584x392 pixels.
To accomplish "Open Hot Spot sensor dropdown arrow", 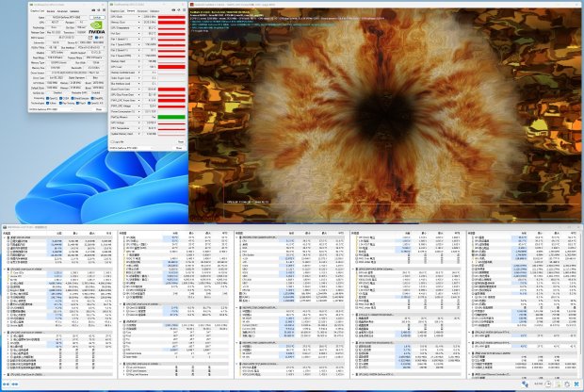I will (x=138, y=34).
